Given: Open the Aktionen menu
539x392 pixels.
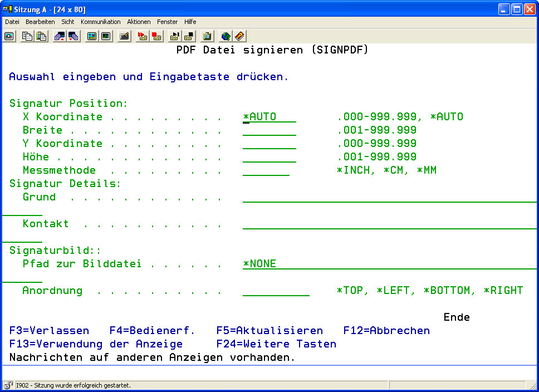Looking at the screenshot, I should [x=139, y=22].
